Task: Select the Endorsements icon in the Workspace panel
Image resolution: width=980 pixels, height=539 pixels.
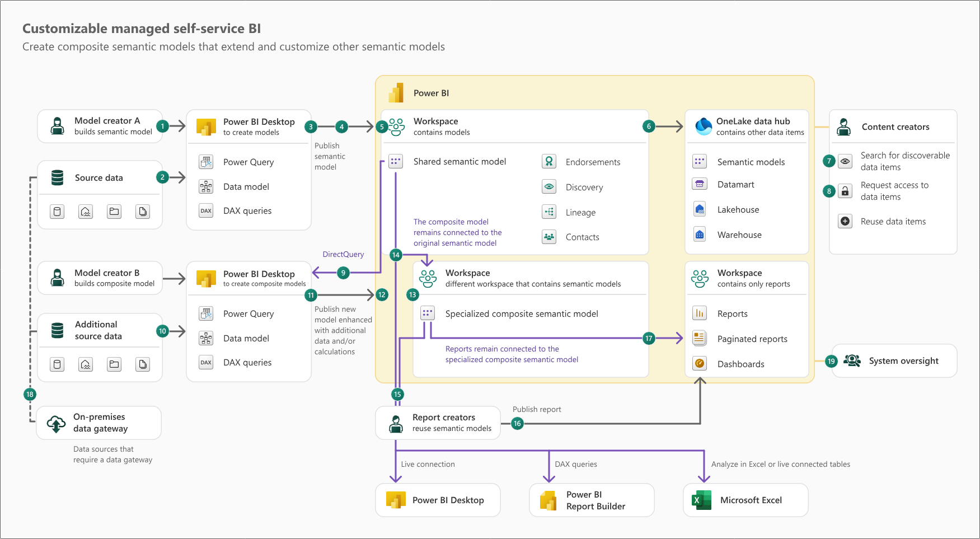Action: (549, 161)
